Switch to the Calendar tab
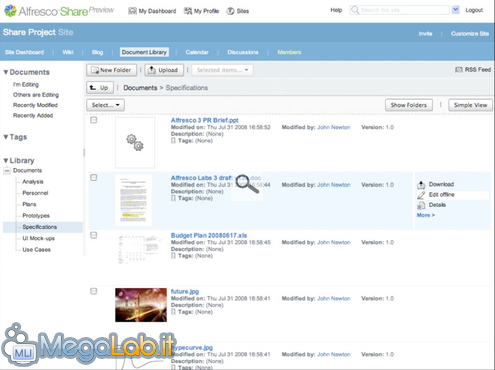The height and width of the screenshot is (370, 495). click(197, 52)
